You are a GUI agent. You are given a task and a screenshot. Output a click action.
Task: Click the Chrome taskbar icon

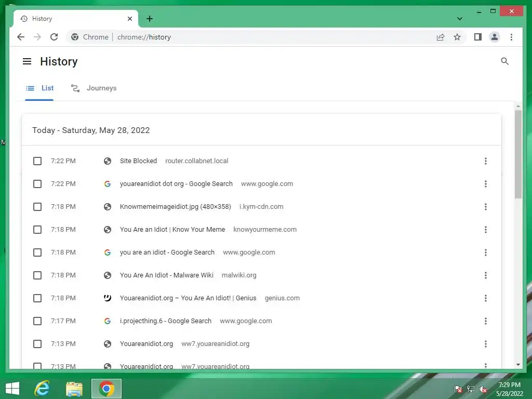pos(107,389)
